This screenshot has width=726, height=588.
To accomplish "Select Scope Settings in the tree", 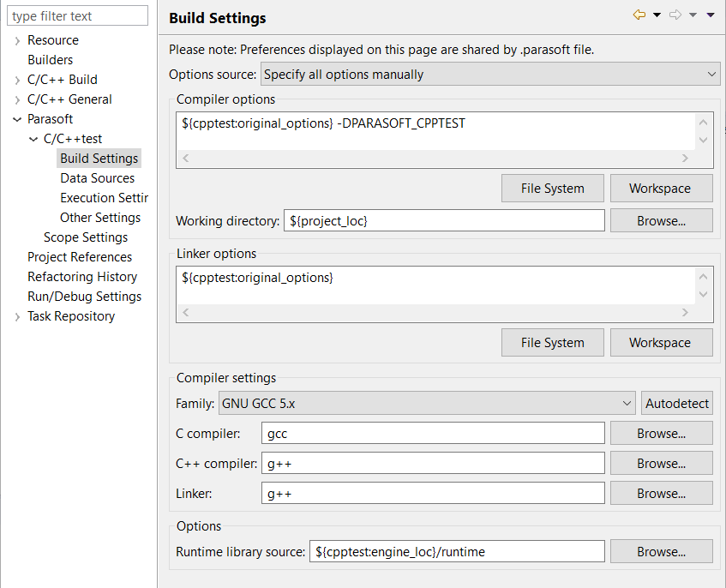I will click(x=86, y=237).
